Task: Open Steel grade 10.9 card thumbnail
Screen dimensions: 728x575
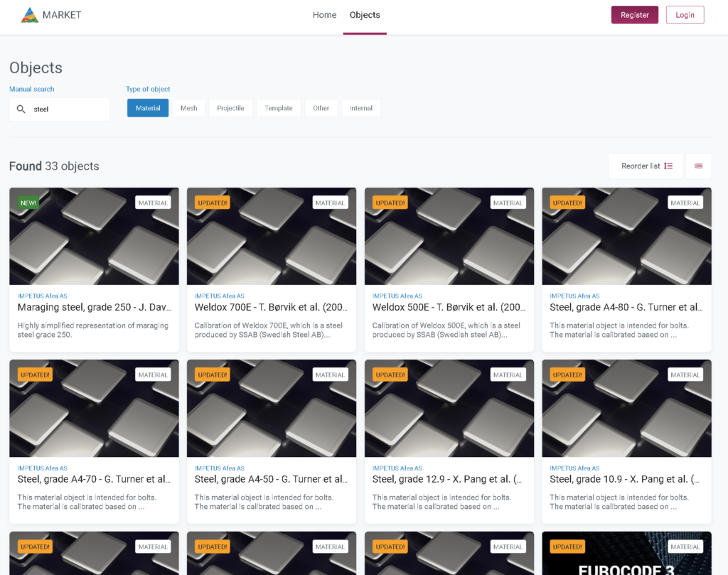Action: coord(627,409)
